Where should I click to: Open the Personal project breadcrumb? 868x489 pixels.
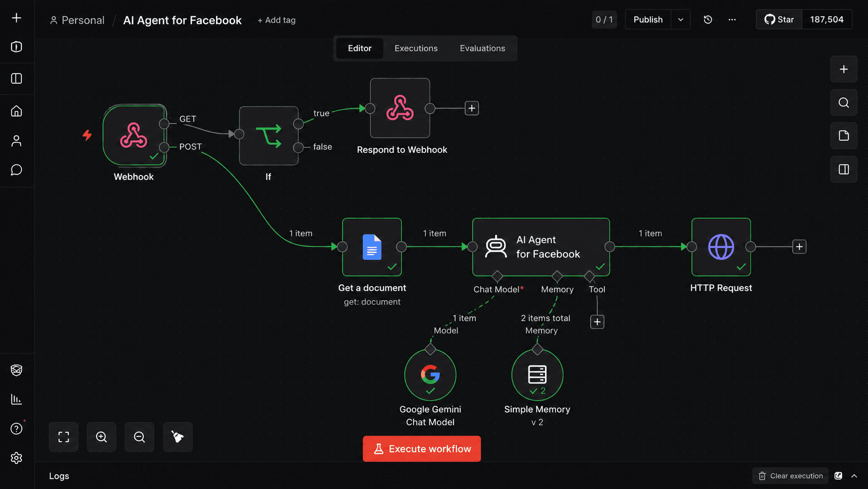(77, 20)
